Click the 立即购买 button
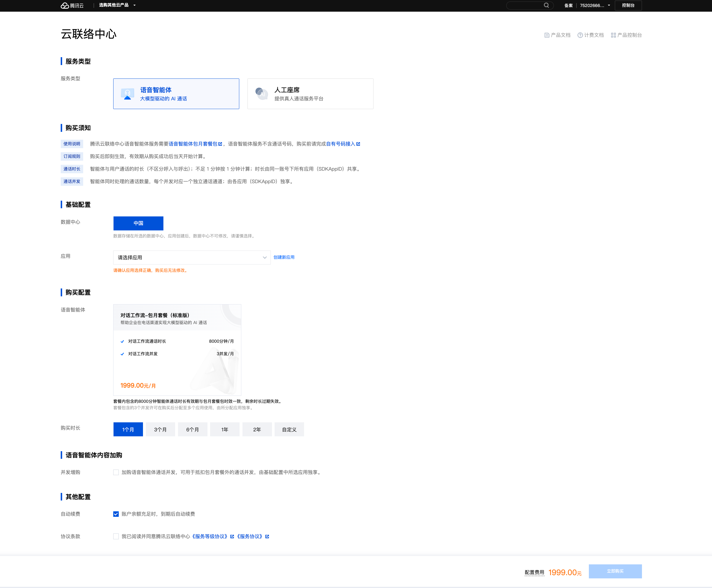 [x=615, y=571]
